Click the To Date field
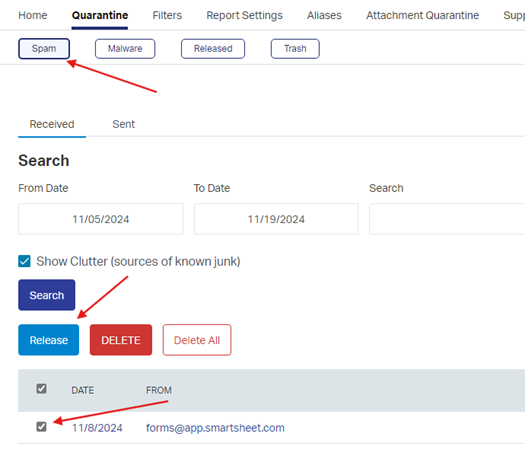 (x=276, y=219)
